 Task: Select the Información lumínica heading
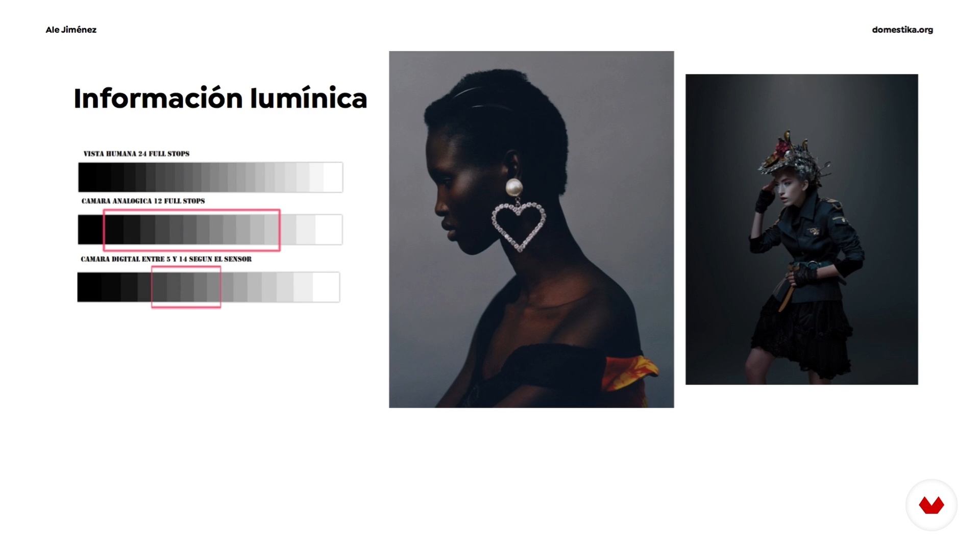pos(220,98)
